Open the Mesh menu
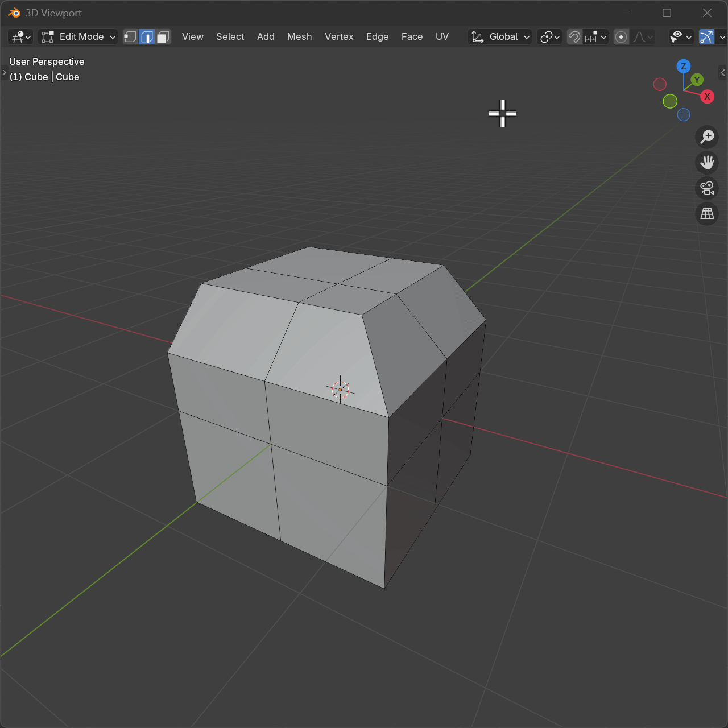This screenshot has width=728, height=728. click(x=299, y=36)
